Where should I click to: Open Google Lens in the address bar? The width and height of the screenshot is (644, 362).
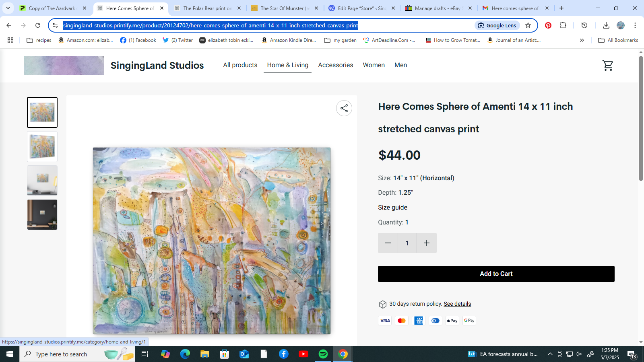point(497,25)
